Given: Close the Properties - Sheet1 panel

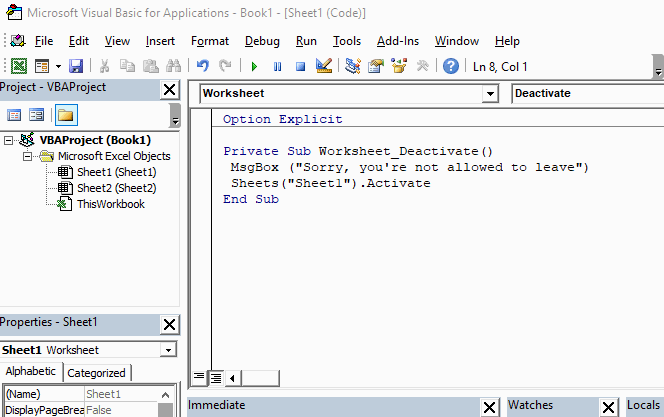Looking at the screenshot, I should tap(169, 325).
